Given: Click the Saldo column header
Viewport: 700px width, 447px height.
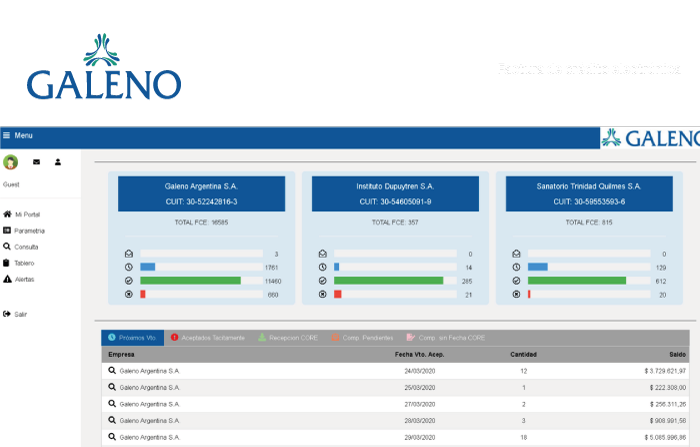Looking at the screenshot, I should tap(677, 354).
